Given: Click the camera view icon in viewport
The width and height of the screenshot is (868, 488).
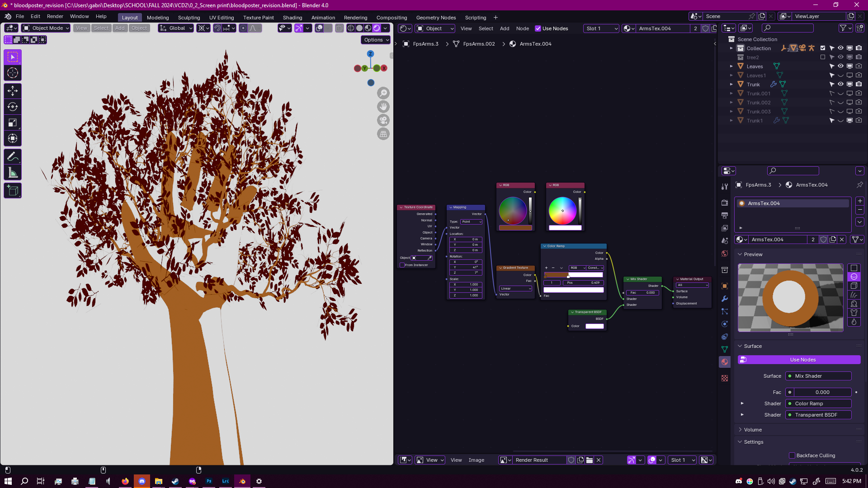Looking at the screenshot, I should click(383, 120).
